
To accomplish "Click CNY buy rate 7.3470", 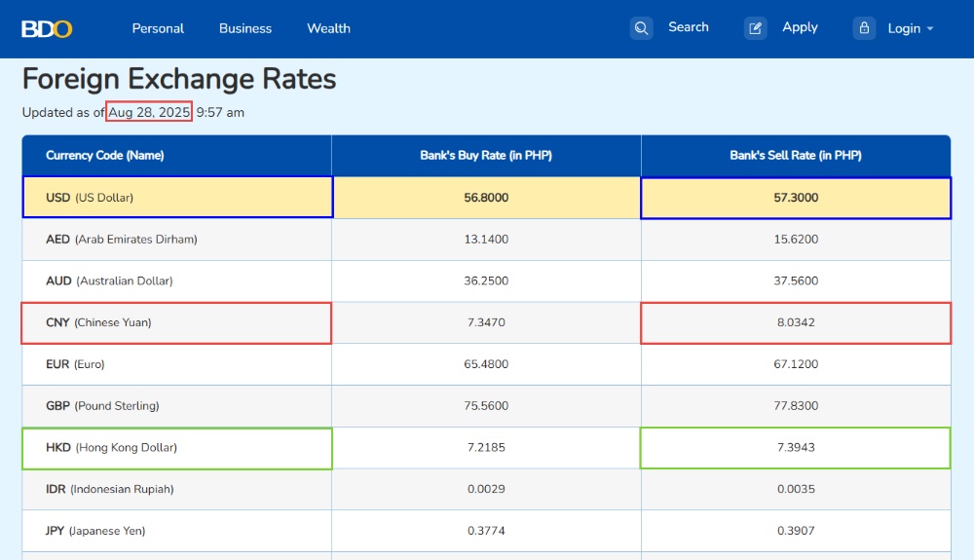I will pos(486,322).
